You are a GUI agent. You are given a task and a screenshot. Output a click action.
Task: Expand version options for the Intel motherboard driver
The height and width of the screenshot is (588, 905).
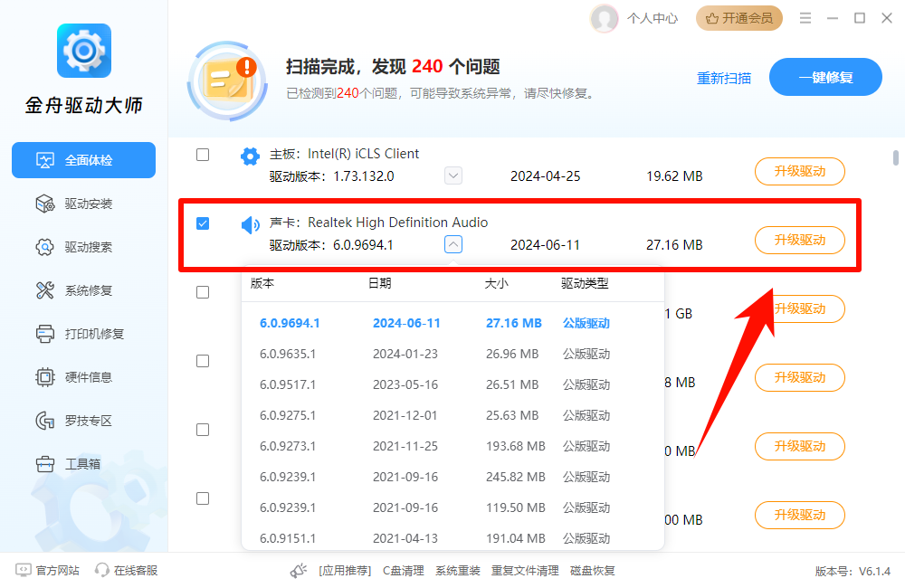pos(452,175)
